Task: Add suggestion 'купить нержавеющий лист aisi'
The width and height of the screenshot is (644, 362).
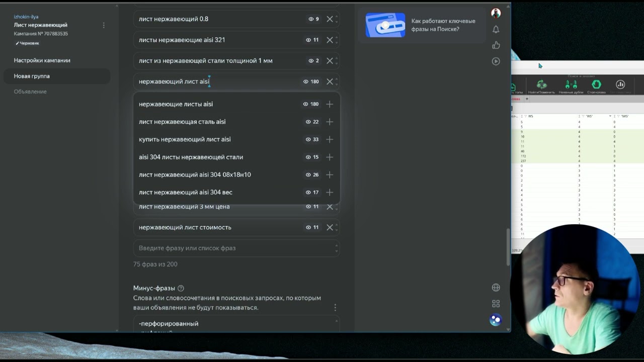Action: point(330,139)
